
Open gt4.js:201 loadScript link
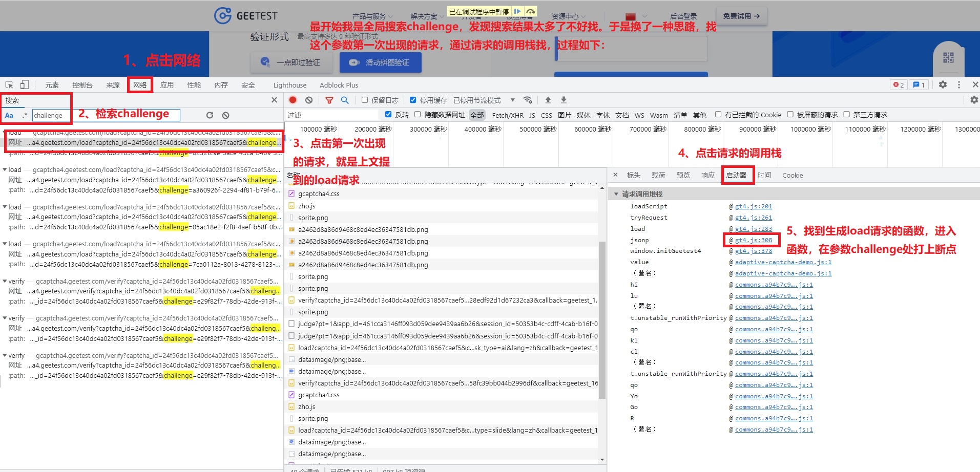coord(754,206)
